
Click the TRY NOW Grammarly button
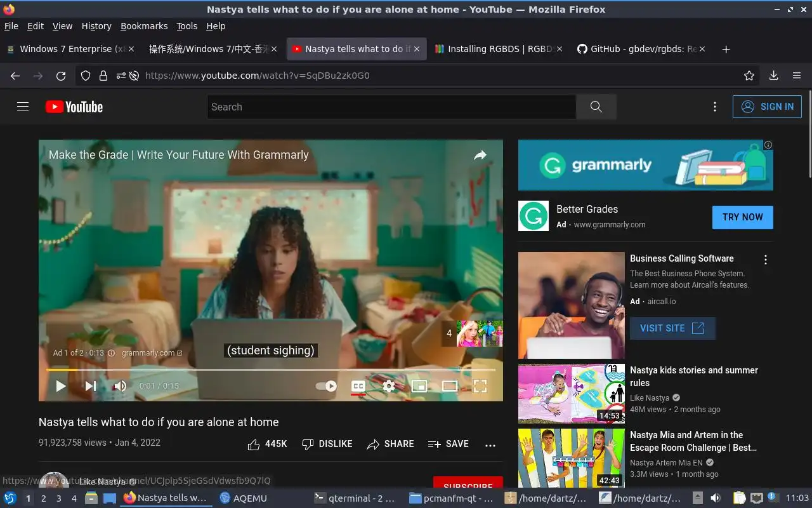pyautogui.click(x=743, y=217)
